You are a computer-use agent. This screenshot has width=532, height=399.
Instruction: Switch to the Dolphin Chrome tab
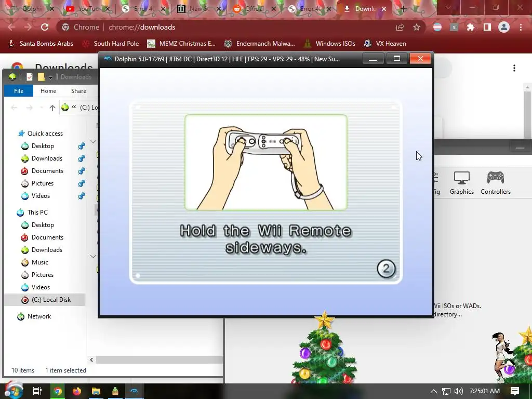29,9
